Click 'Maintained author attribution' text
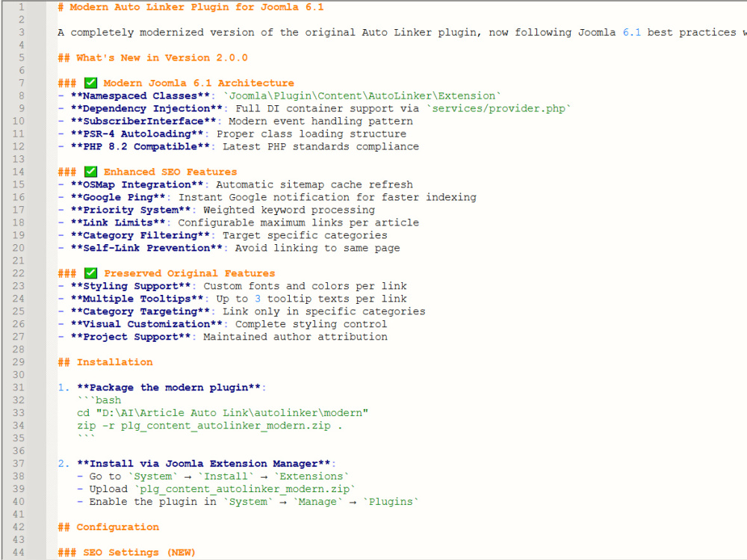 pos(295,337)
